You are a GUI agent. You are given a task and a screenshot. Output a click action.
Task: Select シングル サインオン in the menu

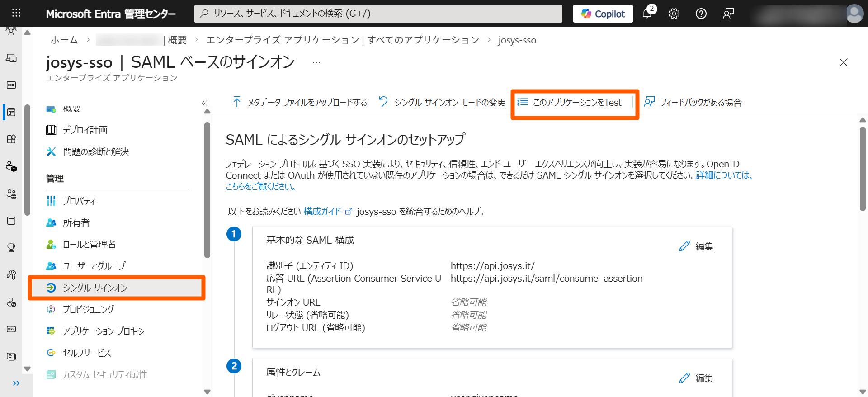click(x=95, y=288)
